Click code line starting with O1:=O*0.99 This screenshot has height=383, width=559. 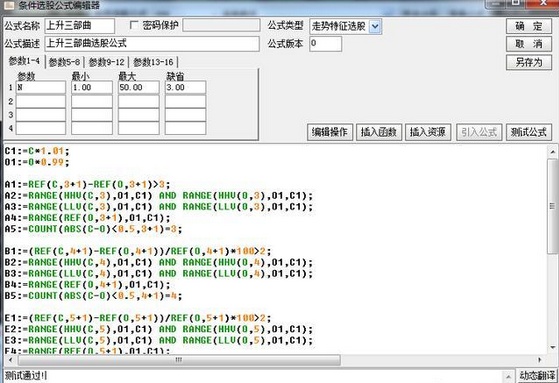point(37,162)
